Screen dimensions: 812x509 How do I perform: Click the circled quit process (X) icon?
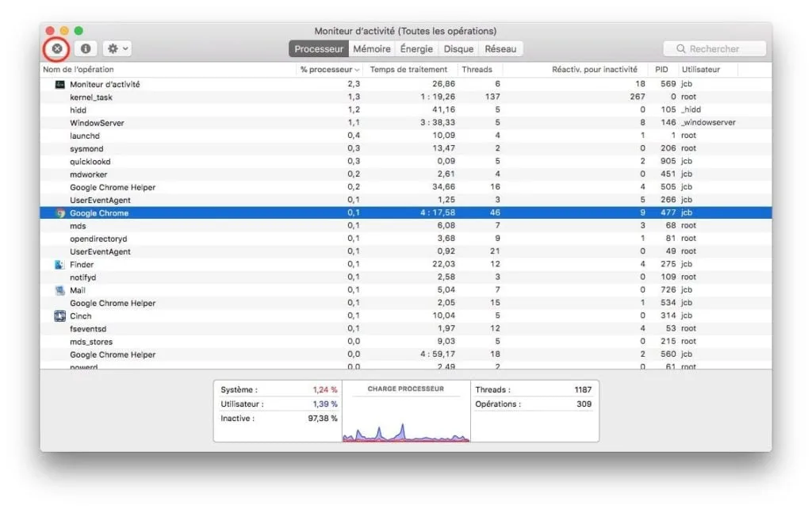[56, 48]
